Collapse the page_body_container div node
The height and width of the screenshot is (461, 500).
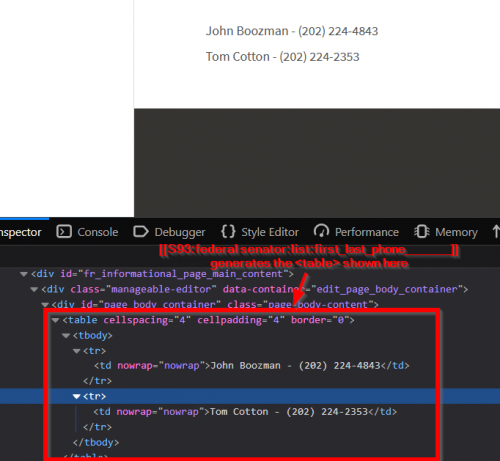point(45,305)
